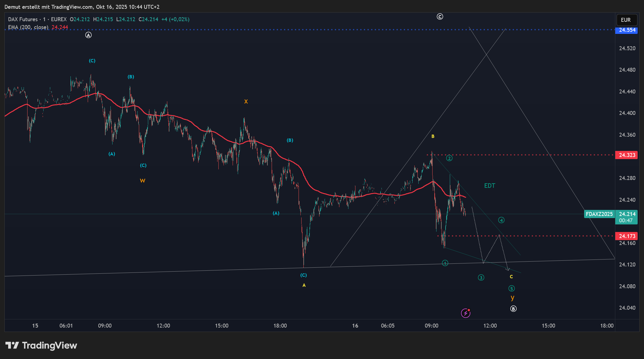Image resolution: width=644 pixels, height=359 pixels.
Task: Select the red 24.323 price level label
Action: [x=626, y=155]
